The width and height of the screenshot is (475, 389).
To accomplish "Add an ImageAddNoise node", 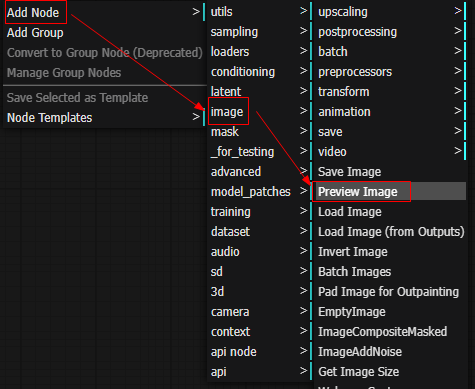I will point(391,352).
